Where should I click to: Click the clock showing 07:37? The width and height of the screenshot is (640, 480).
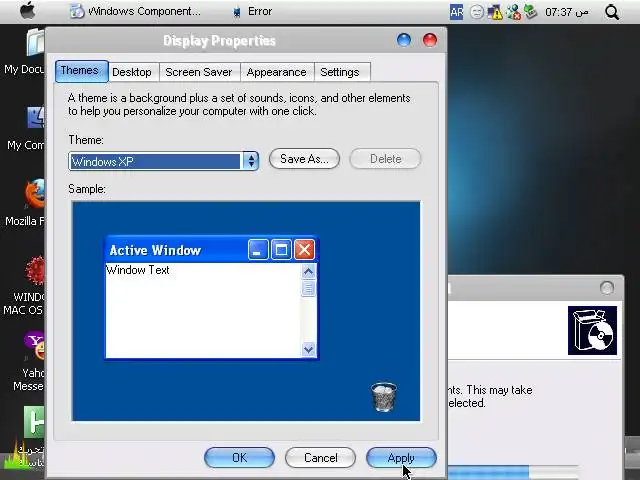567,12
